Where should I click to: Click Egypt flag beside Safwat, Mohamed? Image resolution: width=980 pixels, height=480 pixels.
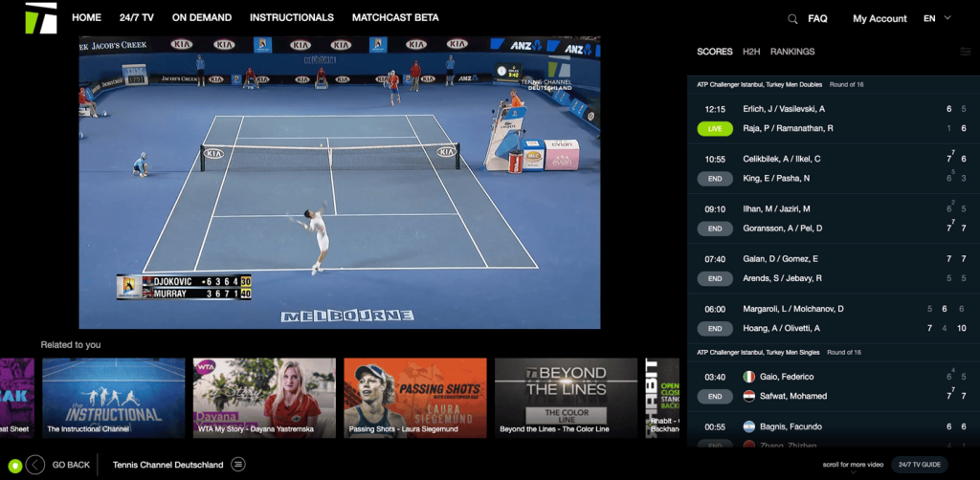pos(748,397)
